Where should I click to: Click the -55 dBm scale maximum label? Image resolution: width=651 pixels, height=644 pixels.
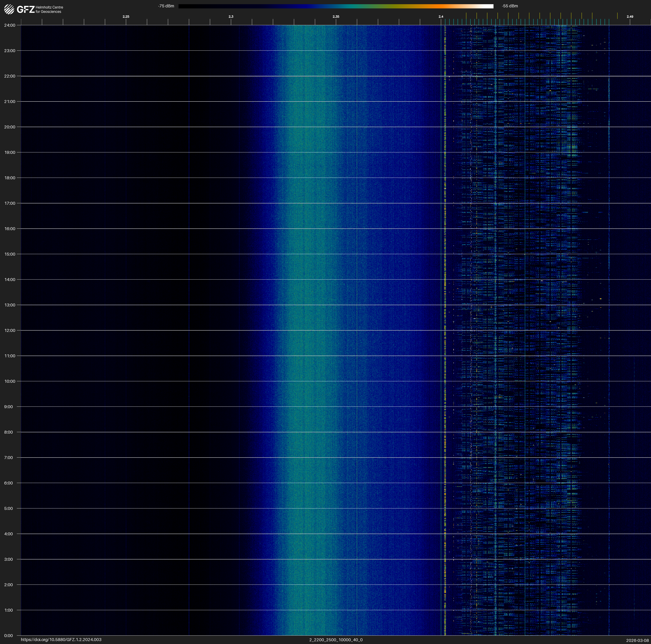click(x=510, y=6)
